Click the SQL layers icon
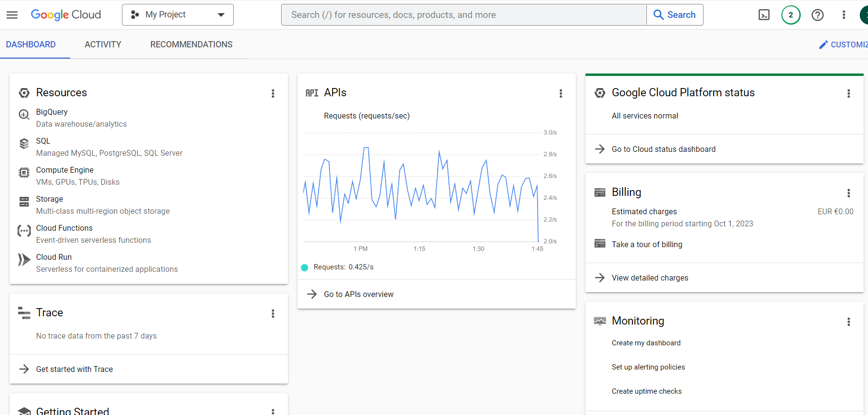The image size is (868, 415). click(x=24, y=144)
